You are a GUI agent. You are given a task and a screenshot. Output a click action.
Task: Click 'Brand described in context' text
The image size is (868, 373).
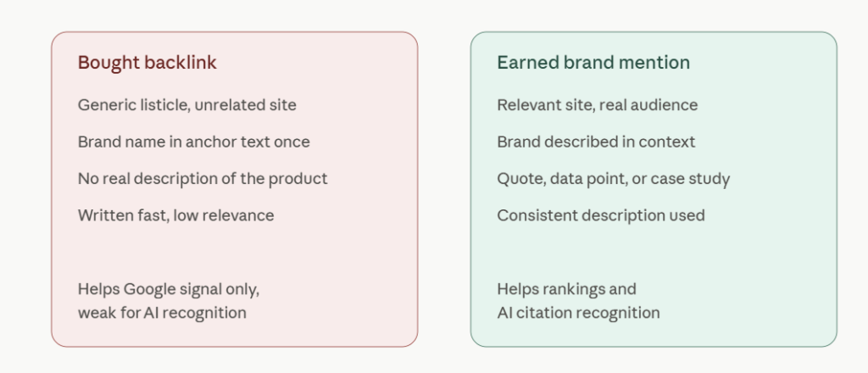pyautogui.click(x=596, y=142)
